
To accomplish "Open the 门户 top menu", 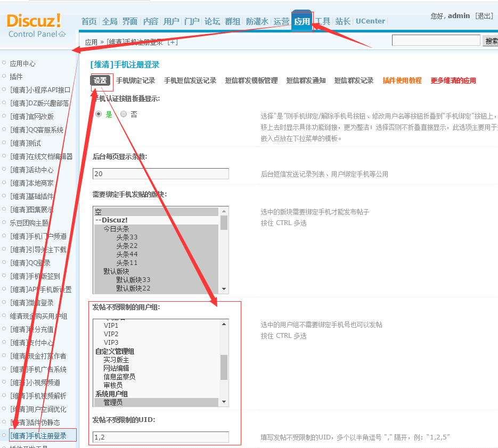I will pyautogui.click(x=192, y=21).
